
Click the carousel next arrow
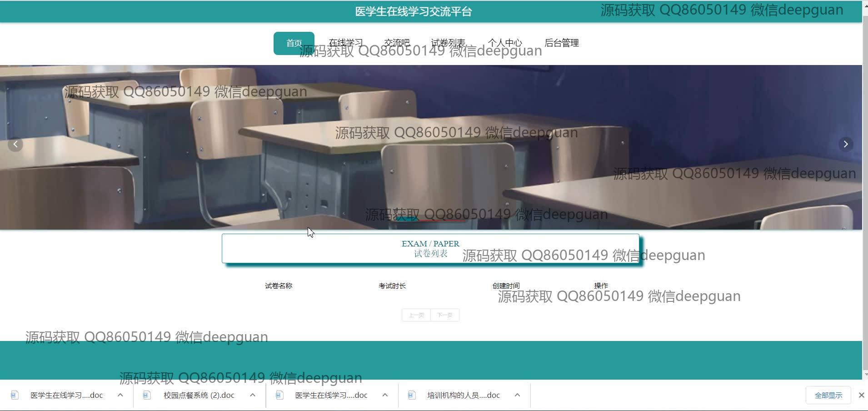(845, 144)
